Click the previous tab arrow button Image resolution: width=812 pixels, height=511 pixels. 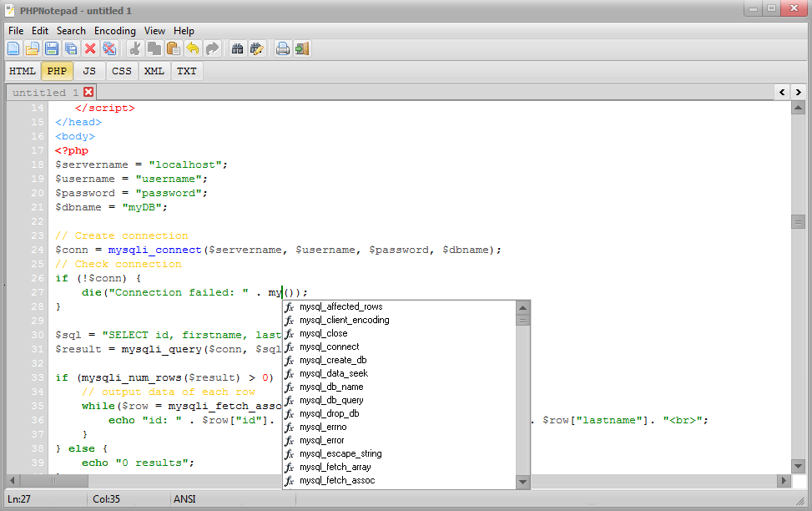[x=782, y=92]
